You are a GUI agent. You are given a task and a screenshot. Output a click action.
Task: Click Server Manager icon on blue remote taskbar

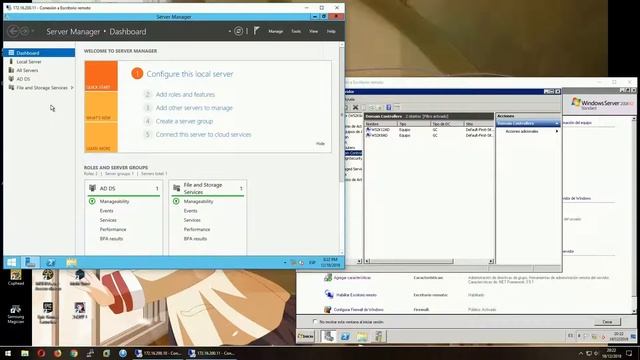[x=31, y=262]
